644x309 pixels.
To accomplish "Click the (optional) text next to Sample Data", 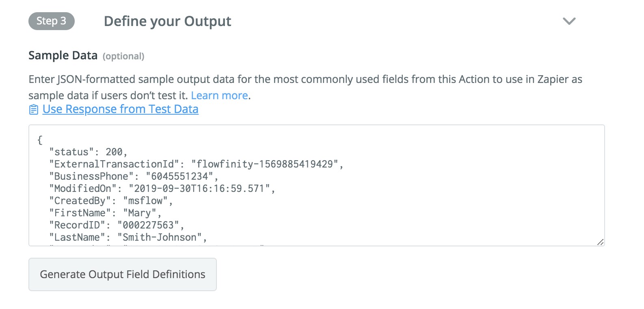I will point(123,56).
